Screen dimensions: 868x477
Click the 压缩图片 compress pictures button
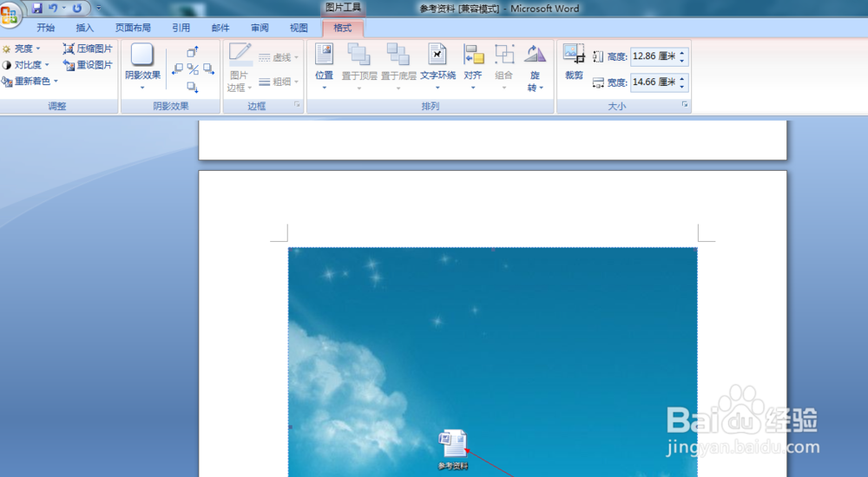point(88,49)
